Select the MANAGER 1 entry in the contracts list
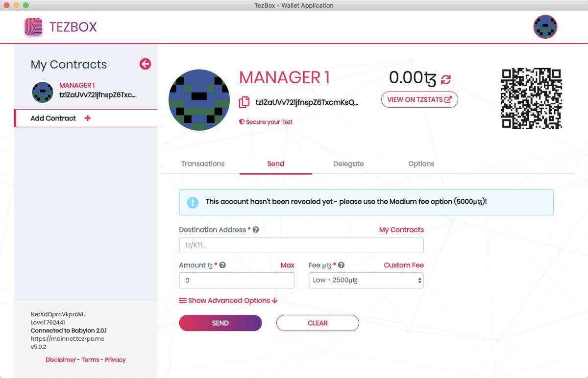This screenshot has width=588, height=378. pos(86,92)
